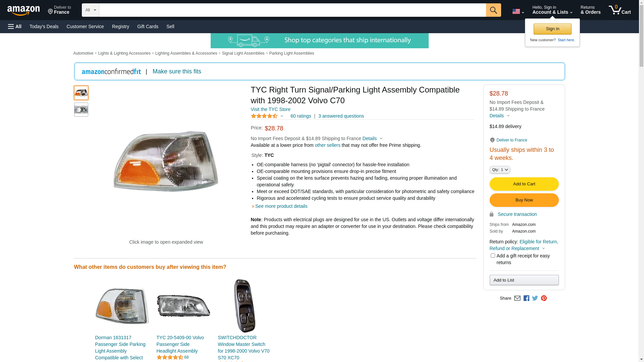Share on Pinterest icon
Screen dimensions: 644x362
pyautogui.click(x=544, y=298)
